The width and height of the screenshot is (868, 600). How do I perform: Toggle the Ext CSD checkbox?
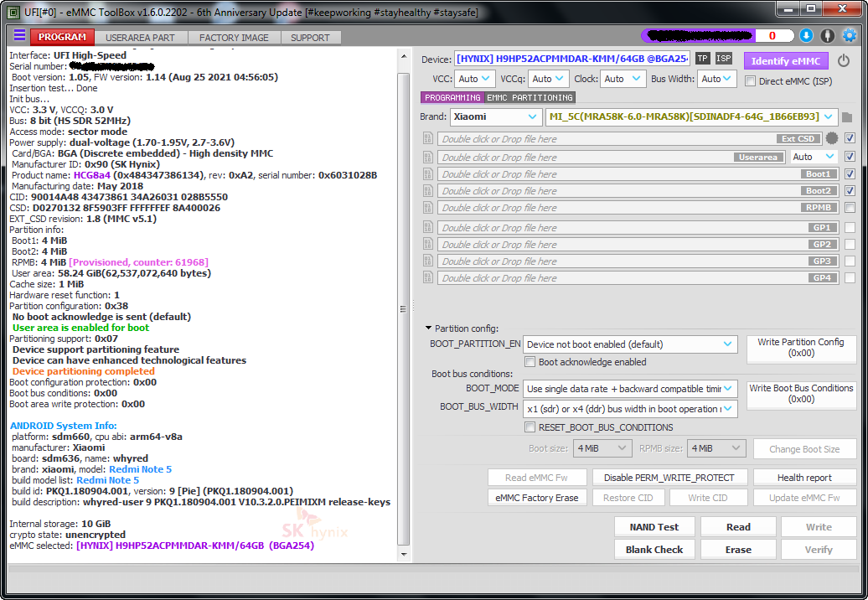click(850, 138)
